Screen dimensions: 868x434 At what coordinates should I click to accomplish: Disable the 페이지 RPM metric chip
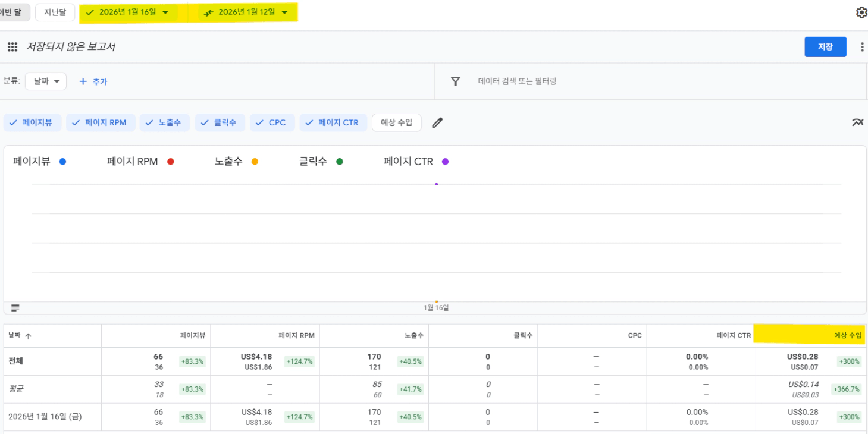[100, 122]
